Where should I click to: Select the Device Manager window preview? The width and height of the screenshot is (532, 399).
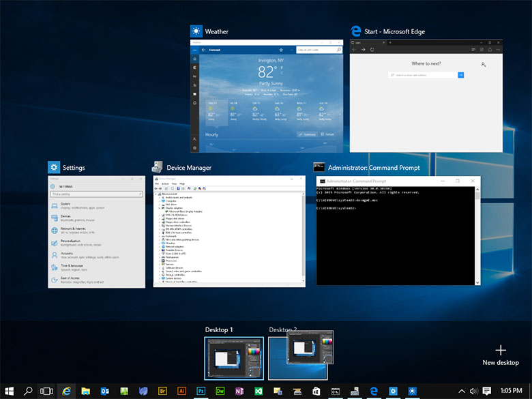coord(229,231)
